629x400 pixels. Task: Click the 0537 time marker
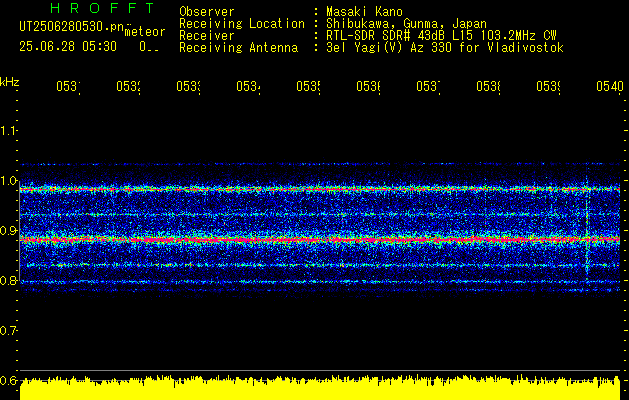tap(428, 86)
